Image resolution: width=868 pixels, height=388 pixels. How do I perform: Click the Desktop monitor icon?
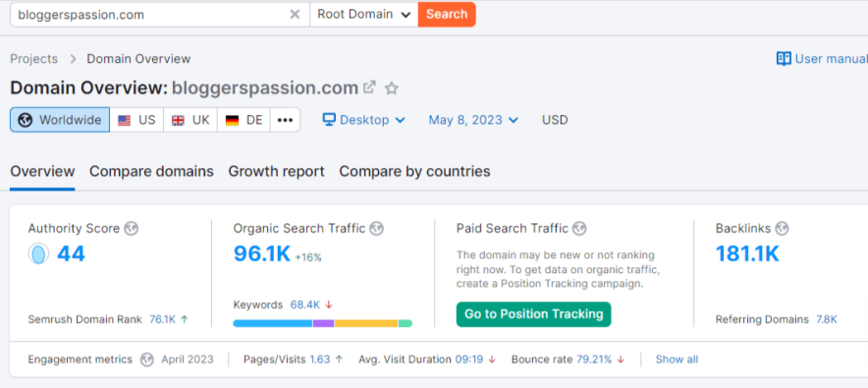click(329, 120)
